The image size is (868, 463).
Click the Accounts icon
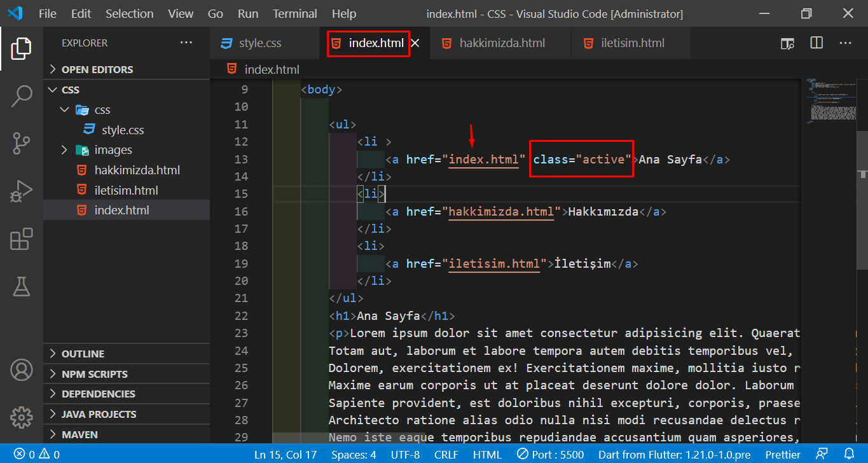(22, 370)
